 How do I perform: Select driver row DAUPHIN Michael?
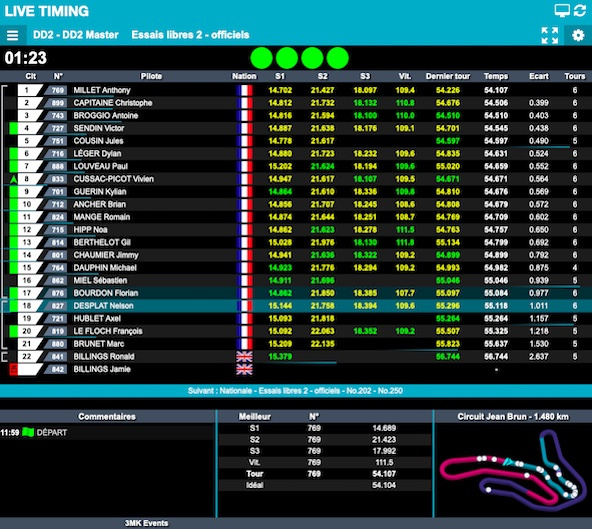pyautogui.click(x=296, y=268)
